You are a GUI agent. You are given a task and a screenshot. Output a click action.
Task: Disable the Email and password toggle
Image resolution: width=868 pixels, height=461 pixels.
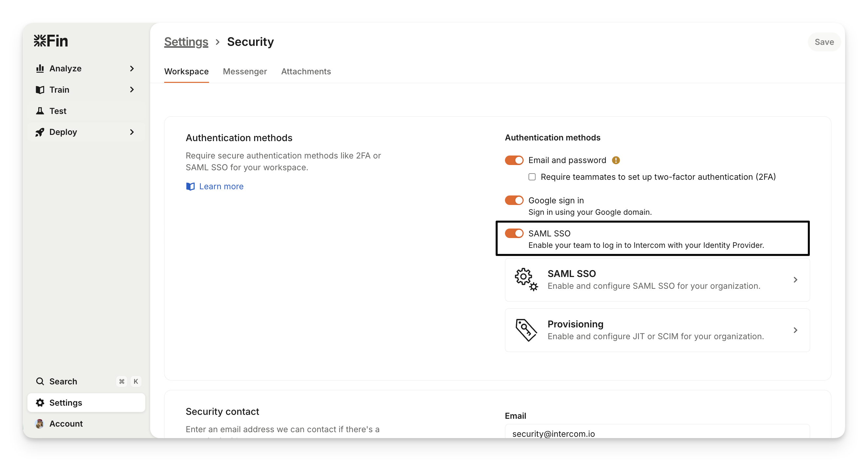pos(514,160)
